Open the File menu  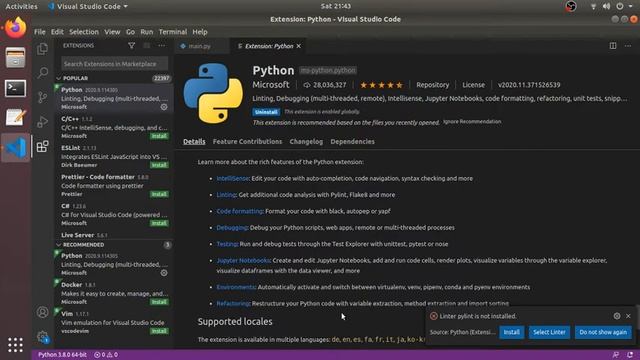[x=40, y=32]
